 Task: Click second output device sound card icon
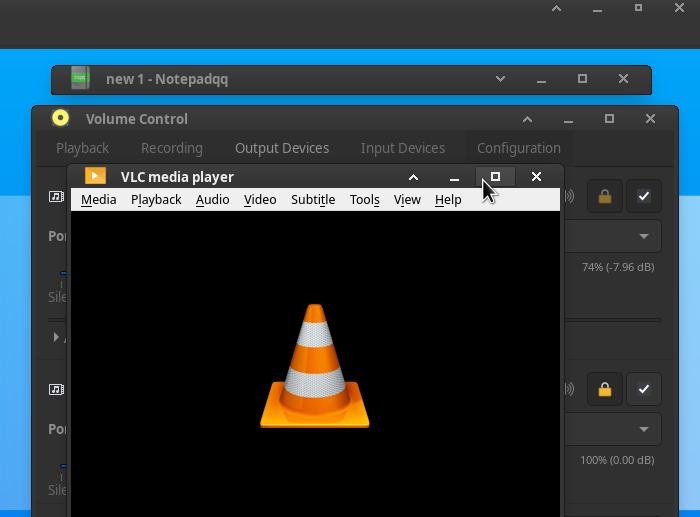click(56, 390)
